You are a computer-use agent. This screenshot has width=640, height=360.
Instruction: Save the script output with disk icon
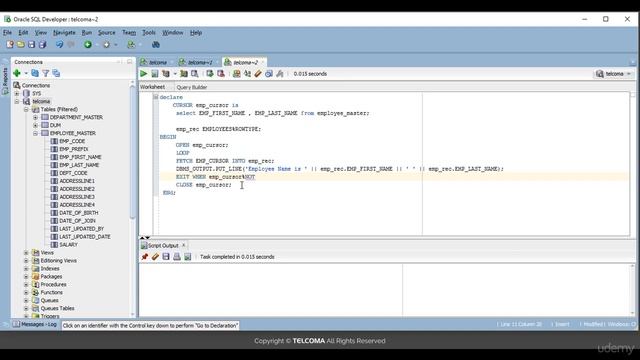pyautogui.click(x=166, y=257)
